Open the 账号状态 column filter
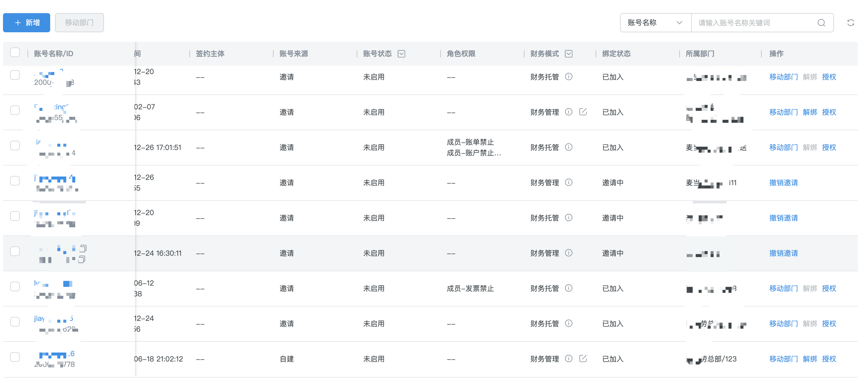Screen dimensions: 868x380 click(x=401, y=53)
